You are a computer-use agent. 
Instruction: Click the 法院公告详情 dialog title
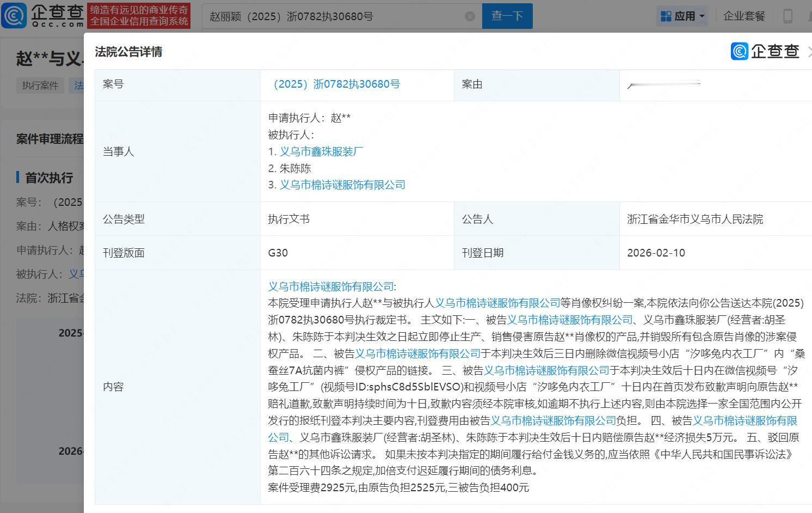128,52
